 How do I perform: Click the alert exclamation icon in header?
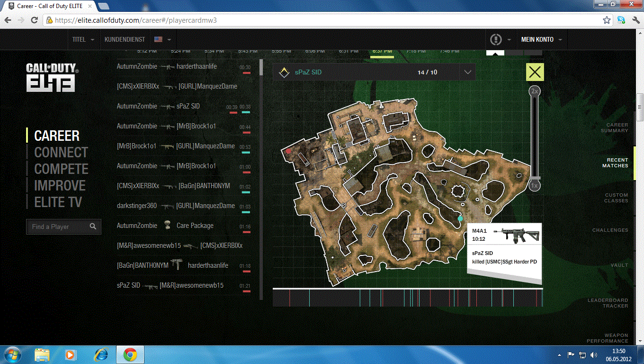tap(495, 39)
